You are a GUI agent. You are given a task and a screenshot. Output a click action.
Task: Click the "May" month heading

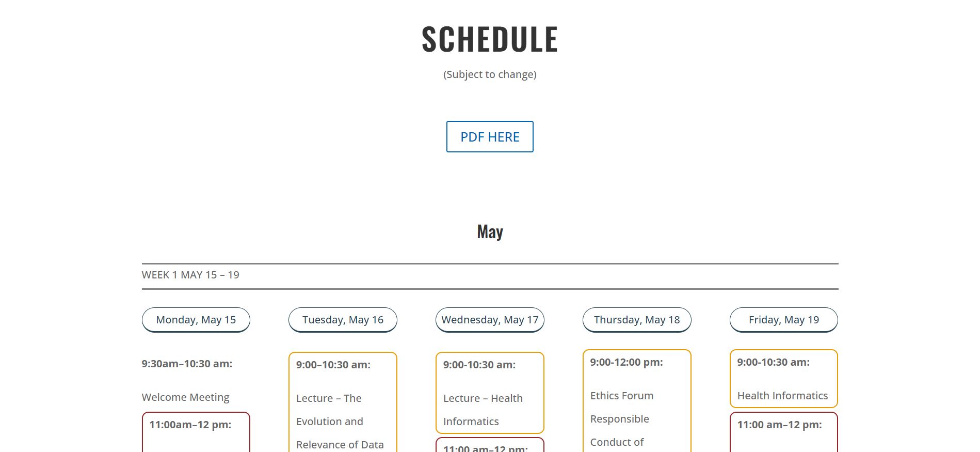pyautogui.click(x=489, y=231)
